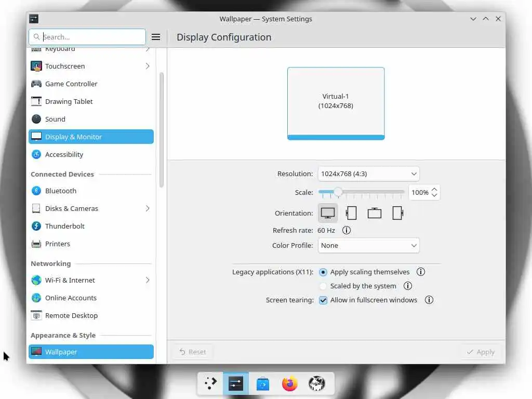Open Printers settings entry
This screenshot has width=532, height=399.
pyautogui.click(x=91, y=244)
